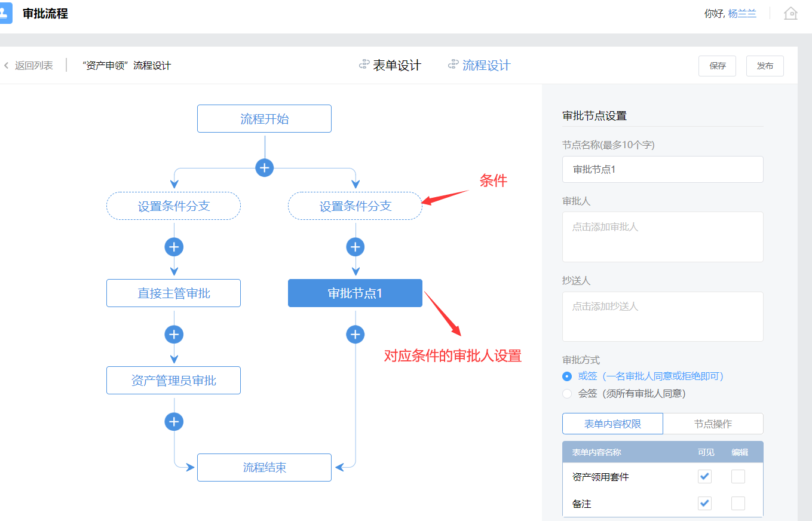Click the home icon in top right

pyautogui.click(x=790, y=13)
